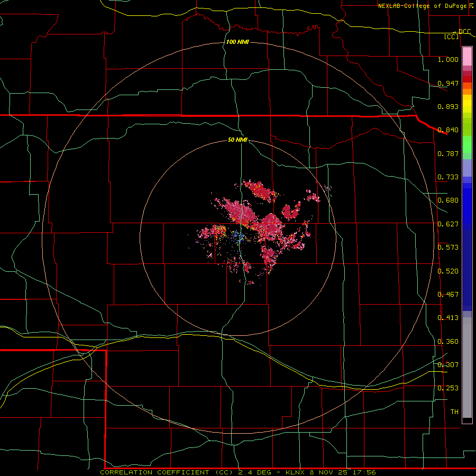This screenshot has height=476, width=476.
Task: Click the "17:56" timestamp text
Action: click(x=364, y=472)
